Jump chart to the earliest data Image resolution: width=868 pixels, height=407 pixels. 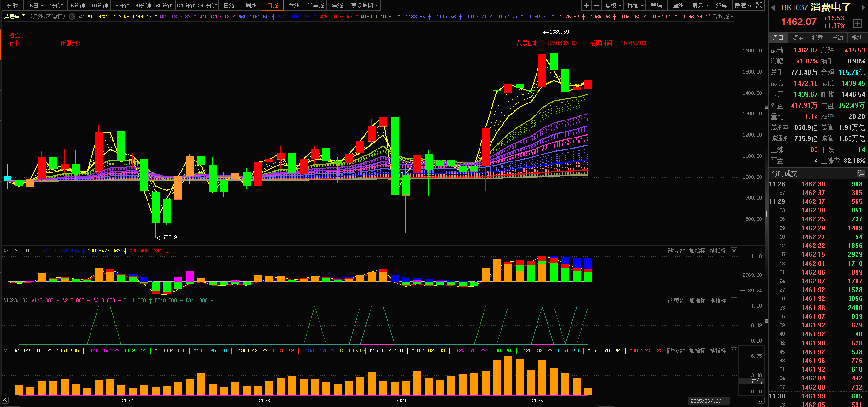(6, 401)
